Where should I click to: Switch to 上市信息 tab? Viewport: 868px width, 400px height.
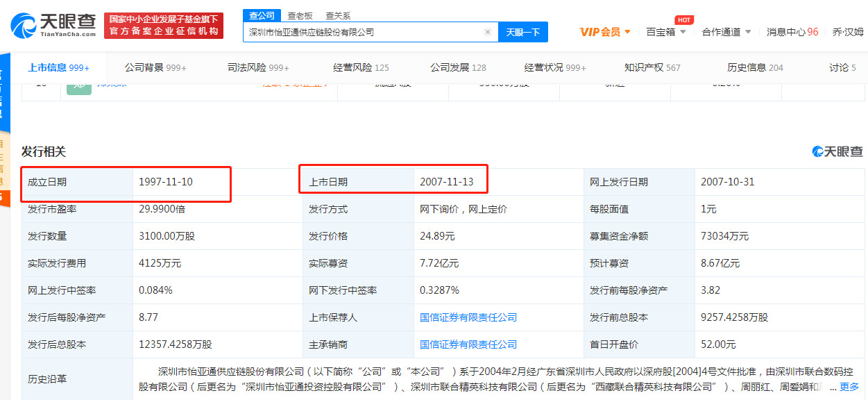[58, 67]
